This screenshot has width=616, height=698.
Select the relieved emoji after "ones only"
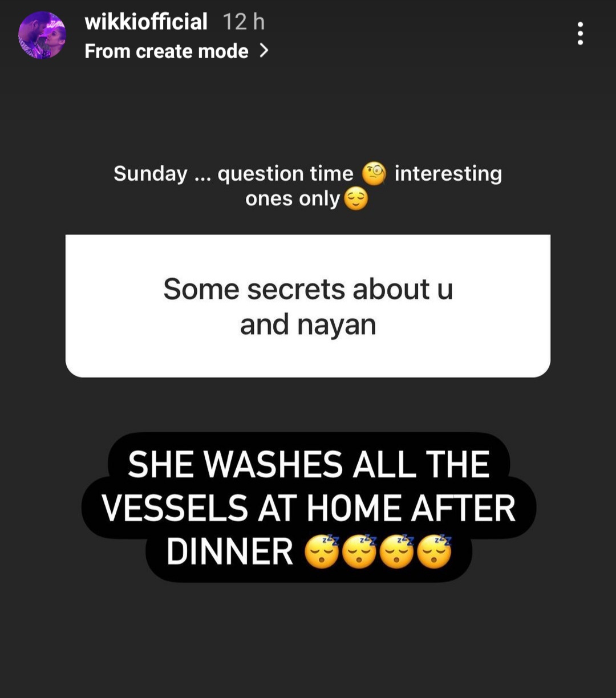coord(355,199)
